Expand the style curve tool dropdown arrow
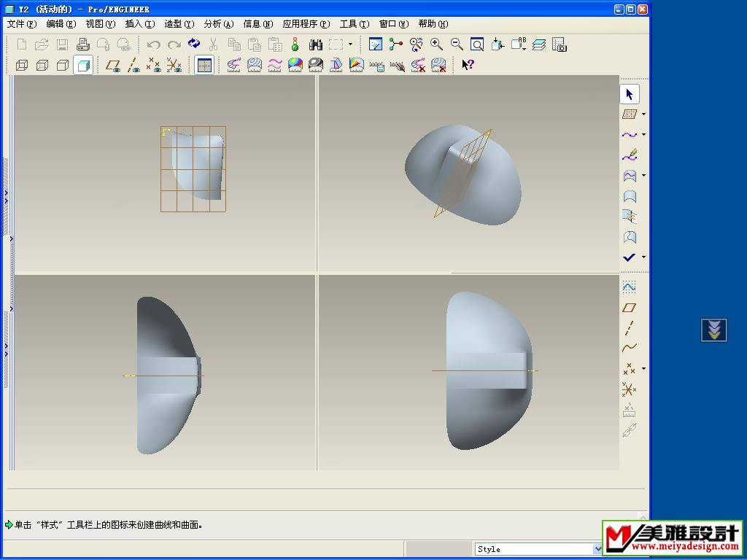The width and height of the screenshot is (747, 560). [x=643, y=135]
